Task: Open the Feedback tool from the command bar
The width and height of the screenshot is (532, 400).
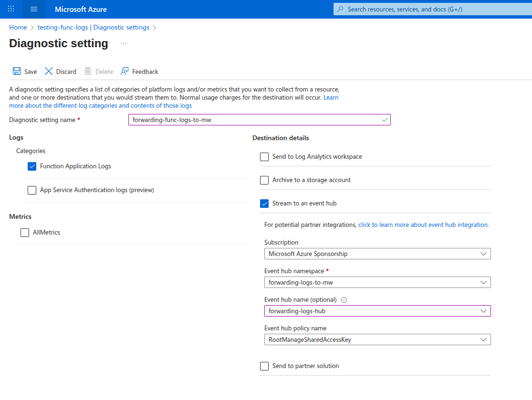Action: click(124, 71)
